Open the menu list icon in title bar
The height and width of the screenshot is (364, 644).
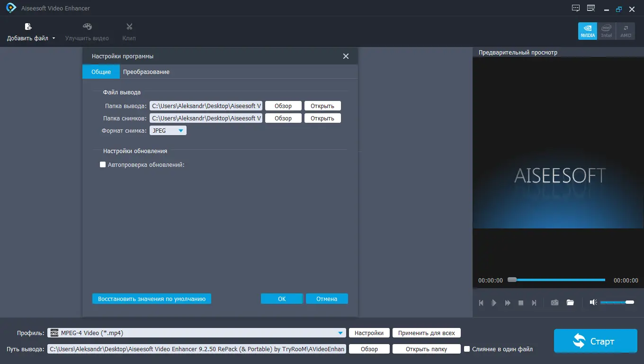591,8
